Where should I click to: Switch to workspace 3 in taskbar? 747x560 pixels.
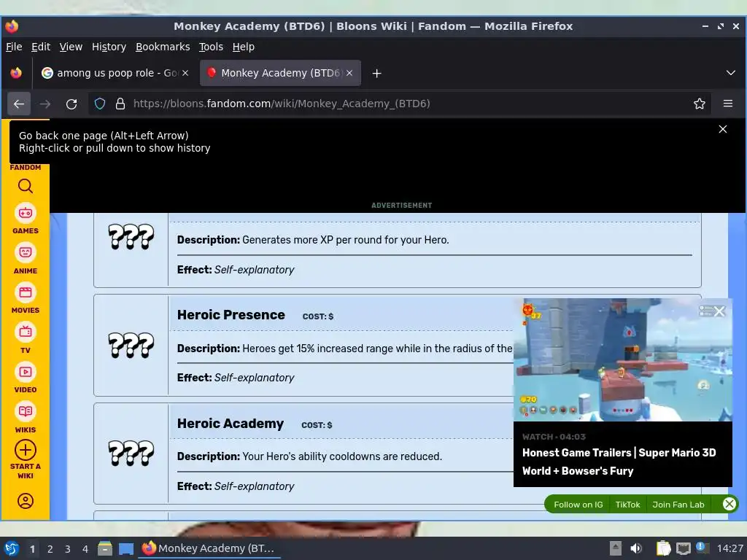[68, 549]
